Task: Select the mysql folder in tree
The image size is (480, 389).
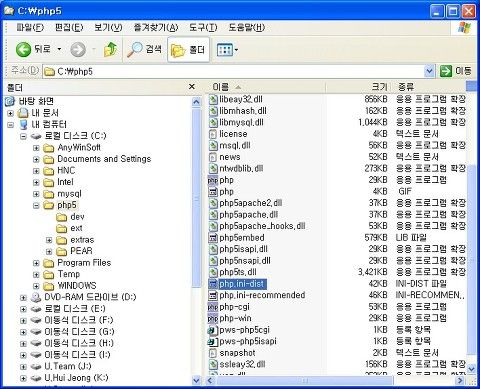Action: [69, 194]
